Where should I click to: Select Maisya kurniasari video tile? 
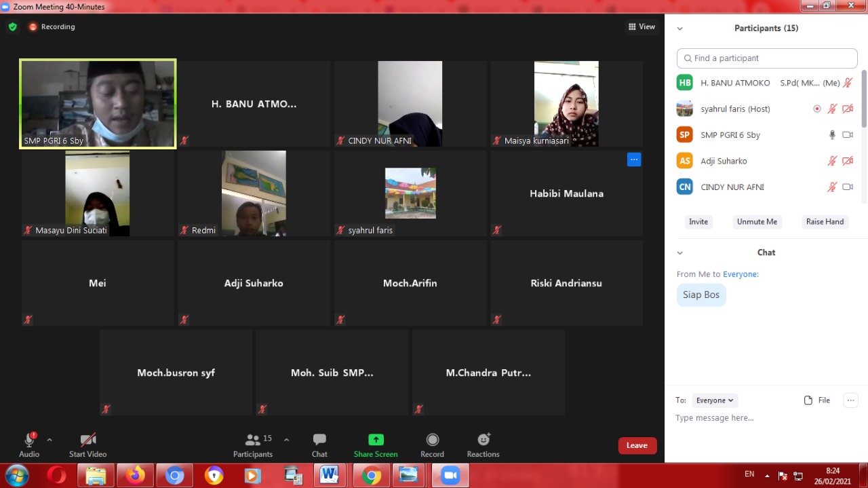(x=566, y=104)
